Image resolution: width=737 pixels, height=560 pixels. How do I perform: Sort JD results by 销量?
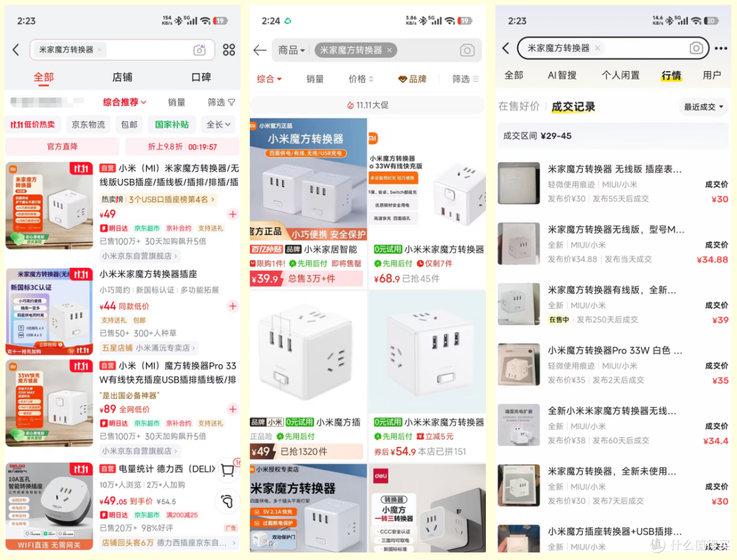click(176, 102)
